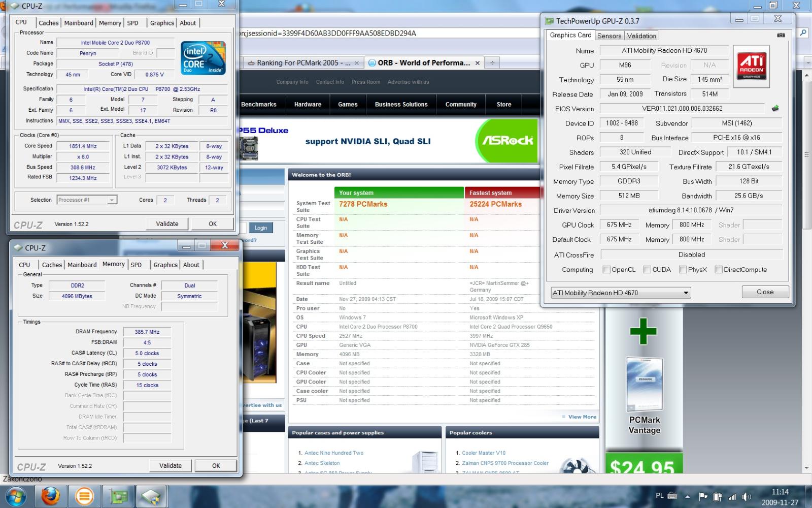Open the Games website menu
812x508 pixels.
[348, 105]
